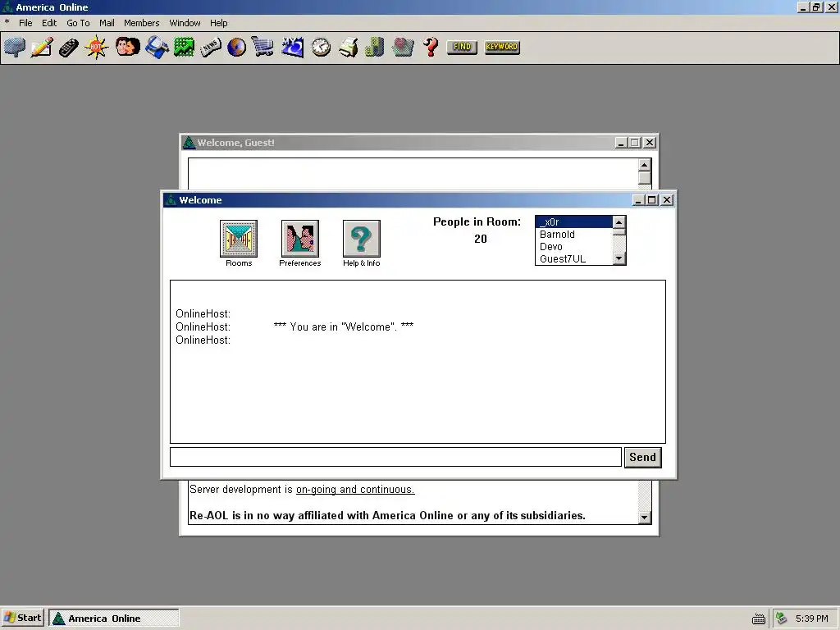Open the Mail menu

(x=107, y=23)
